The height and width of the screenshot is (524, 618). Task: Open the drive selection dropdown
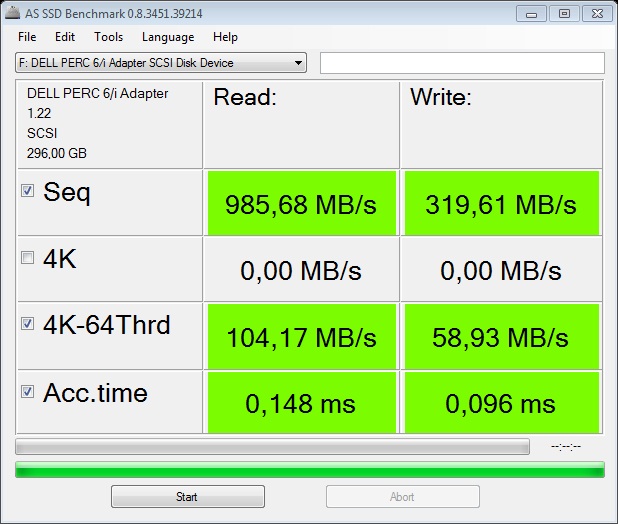[161, 63]
